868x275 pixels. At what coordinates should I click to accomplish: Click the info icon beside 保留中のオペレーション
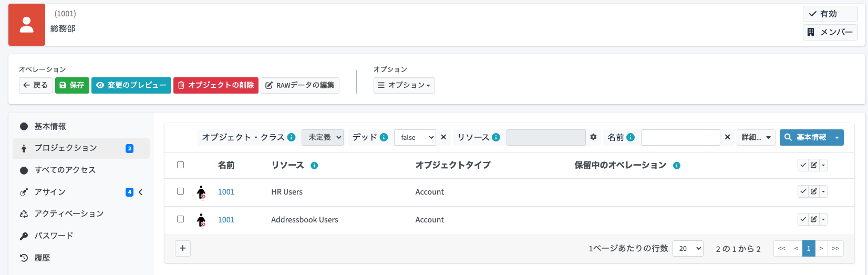click(x=677, y=166)
